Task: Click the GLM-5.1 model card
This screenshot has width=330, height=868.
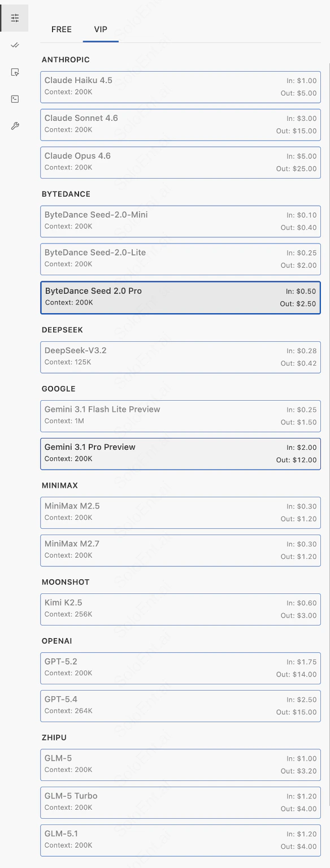Action: pyautogui.click(x=180, y=840)
